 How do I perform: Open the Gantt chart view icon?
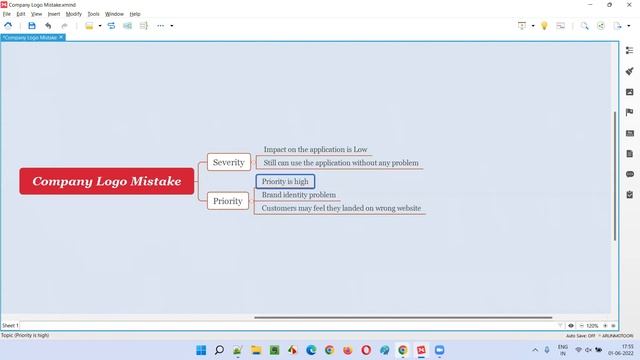[560, 26]
